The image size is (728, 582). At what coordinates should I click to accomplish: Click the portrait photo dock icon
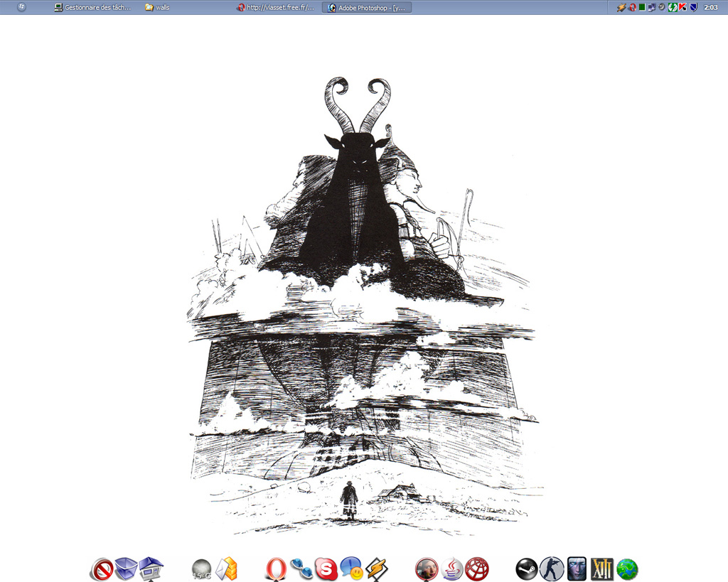[x=427, y=569]
